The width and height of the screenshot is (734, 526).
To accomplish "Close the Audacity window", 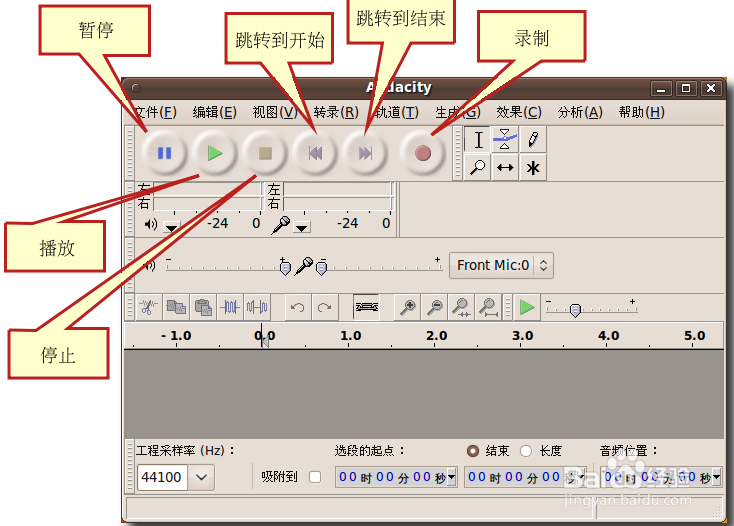I will point(711,88).
